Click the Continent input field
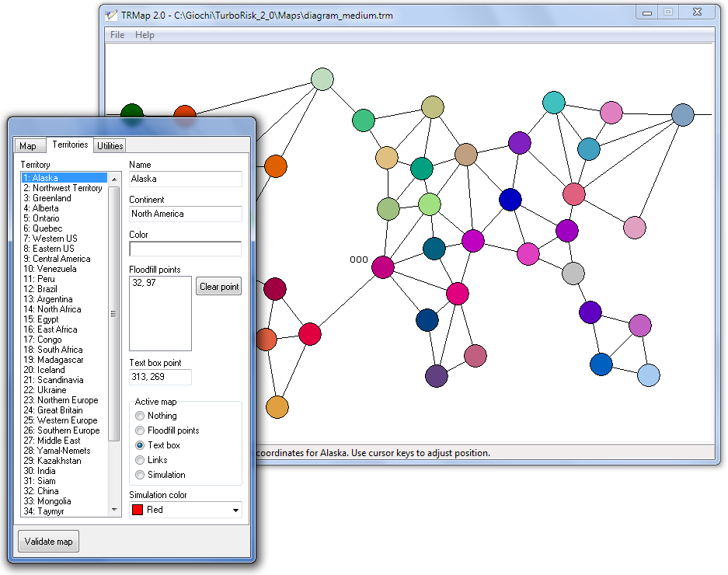 185,214
